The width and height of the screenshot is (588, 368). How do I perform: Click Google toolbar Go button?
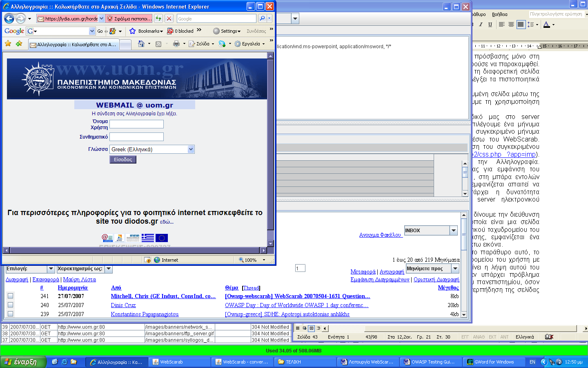100,31
